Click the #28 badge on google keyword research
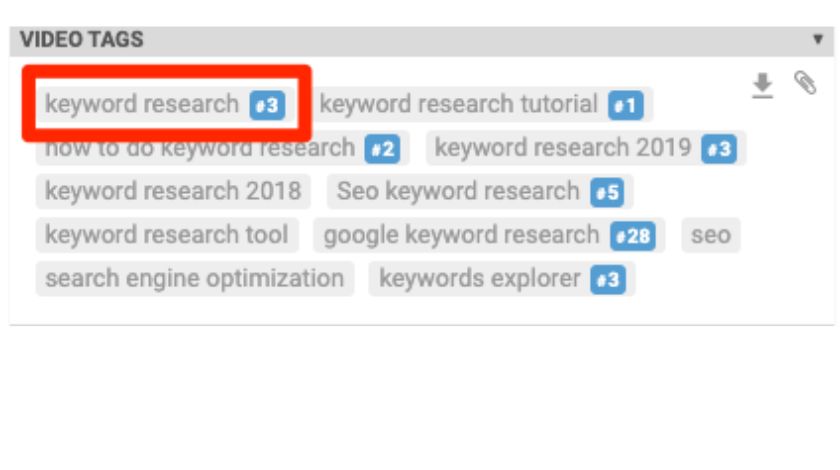Viewport: 840px width, 470px height. tap(633, 236)
